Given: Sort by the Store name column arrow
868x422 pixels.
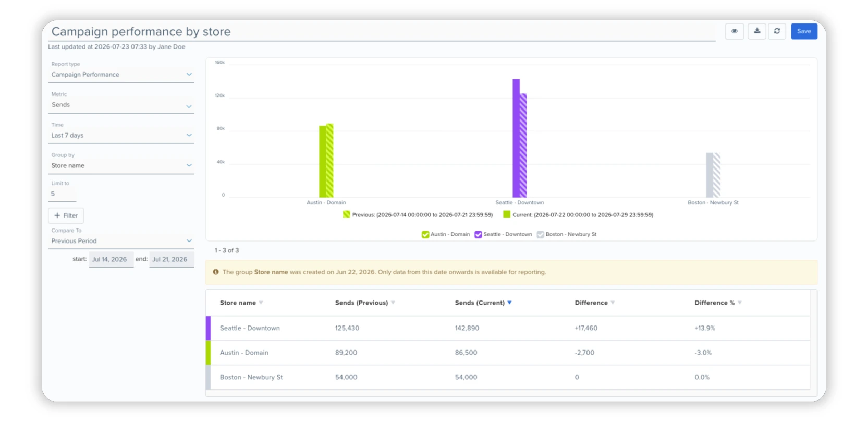Looking at the screenshot, I should pyautogui.click(x=261, y=303).
